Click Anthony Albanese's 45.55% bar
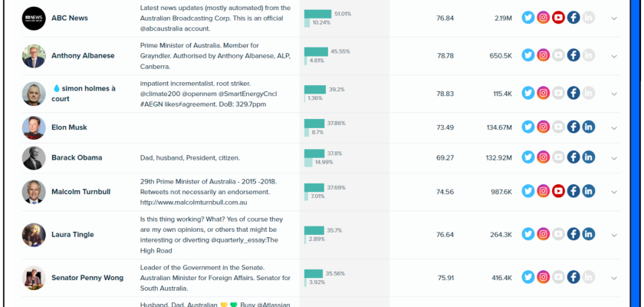 point(316,51)
